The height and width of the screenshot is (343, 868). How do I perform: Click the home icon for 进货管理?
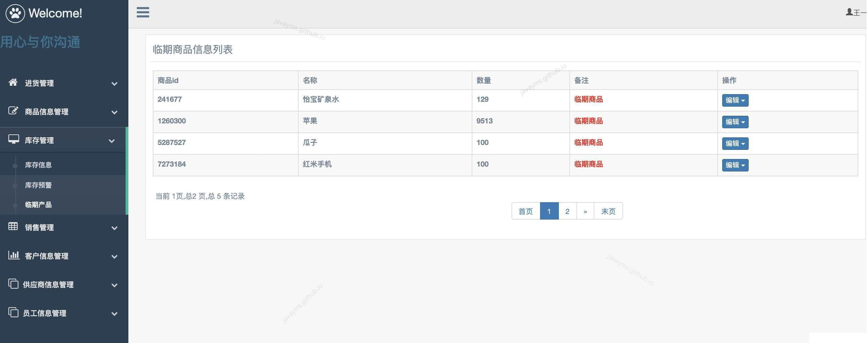[13, 82]
